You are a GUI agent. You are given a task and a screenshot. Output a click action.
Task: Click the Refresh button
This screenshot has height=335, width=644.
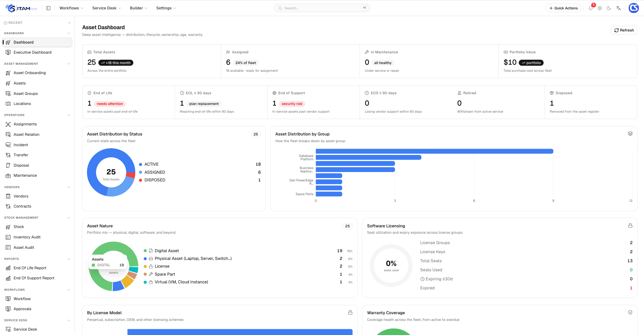coord(624,30)
